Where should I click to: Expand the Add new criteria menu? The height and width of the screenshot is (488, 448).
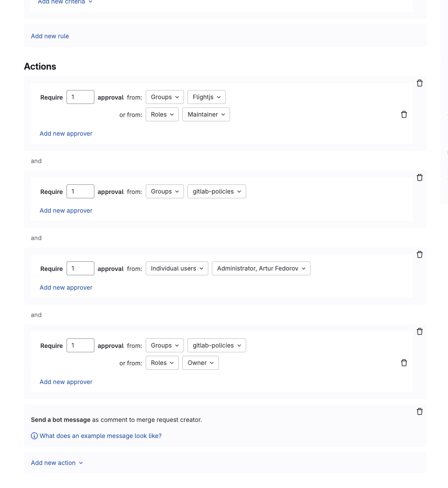click(65, 2)
